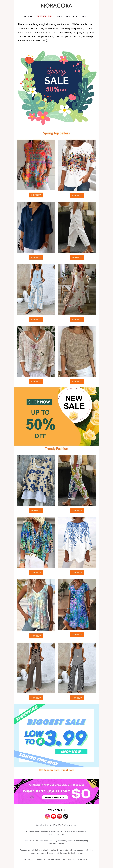Viewport: 113px width, 868px height.
Task: Select DRESSES in the navigation
Action: coord(71,16)
